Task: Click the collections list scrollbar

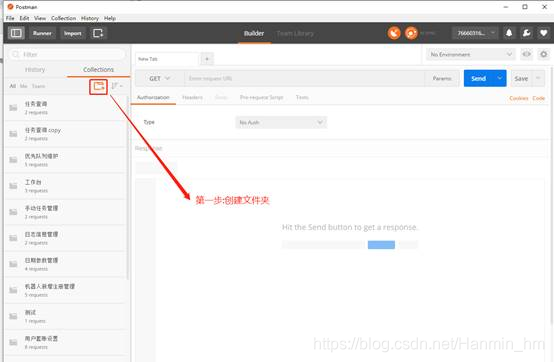Action: click(128, 187)
